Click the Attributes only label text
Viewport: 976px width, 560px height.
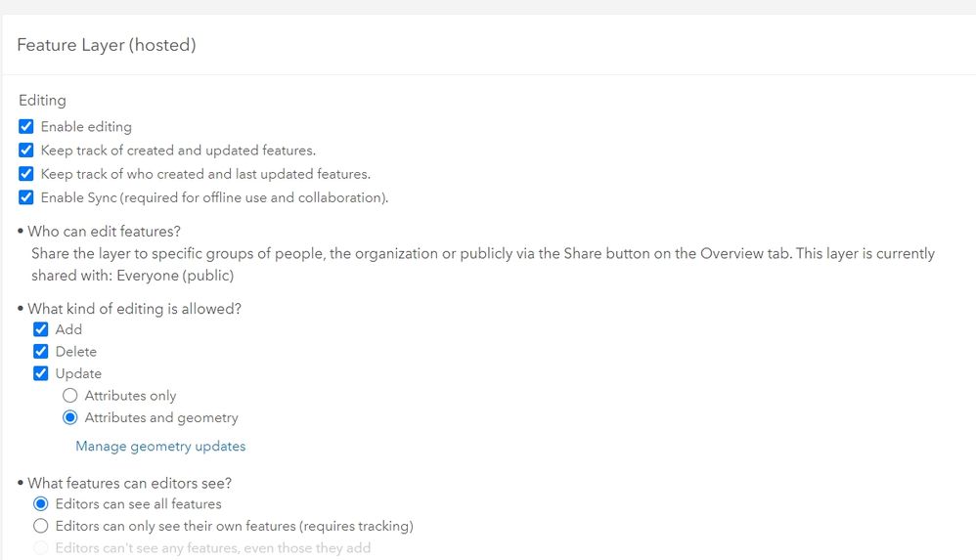pyautogui.click(x=130, y=396)
